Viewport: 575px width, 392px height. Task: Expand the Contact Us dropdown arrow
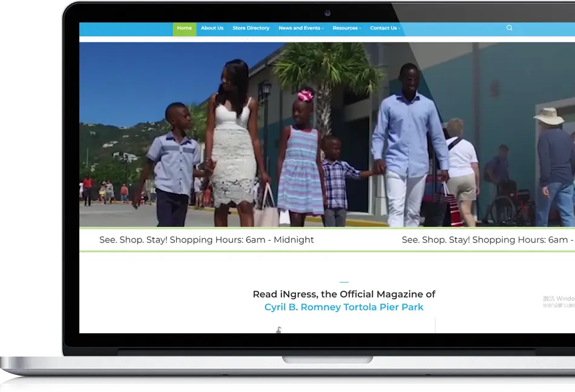[x=399, y=28]
